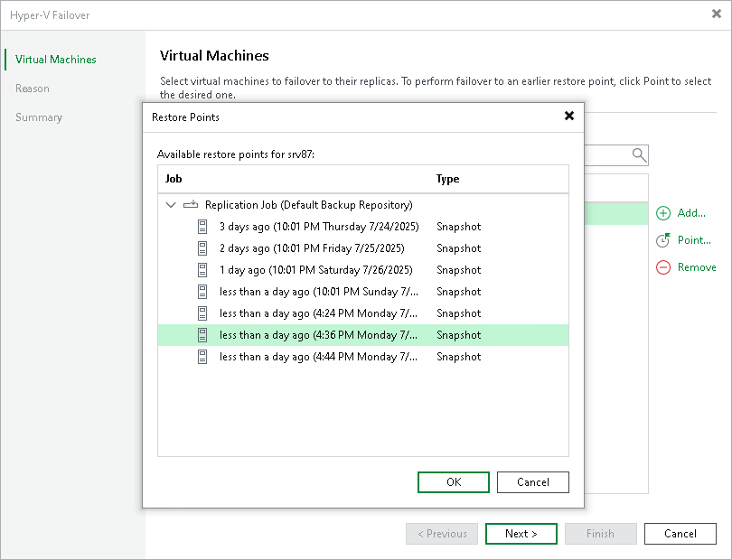Select restore point 3 days ago Thursday 7/24/2025
Viewport: 732px width, 560px height.
point(363,227)
